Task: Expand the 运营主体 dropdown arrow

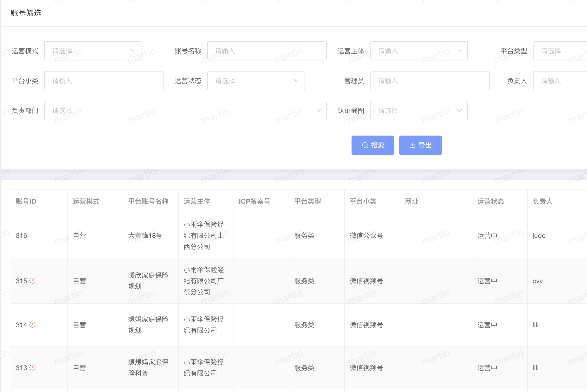Action: 459,51
